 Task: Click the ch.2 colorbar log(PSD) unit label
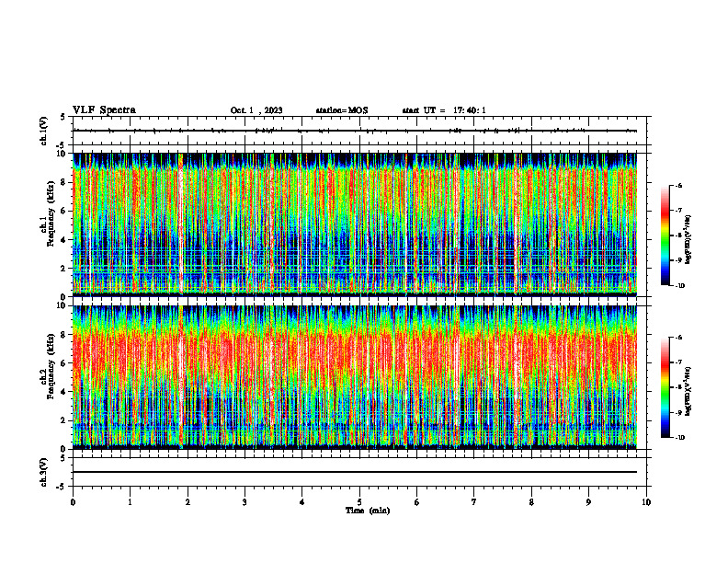coord(688,391)
